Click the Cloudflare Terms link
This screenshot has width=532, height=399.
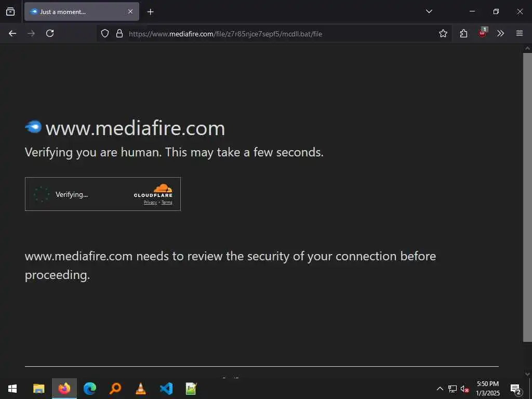pos(167,203)
